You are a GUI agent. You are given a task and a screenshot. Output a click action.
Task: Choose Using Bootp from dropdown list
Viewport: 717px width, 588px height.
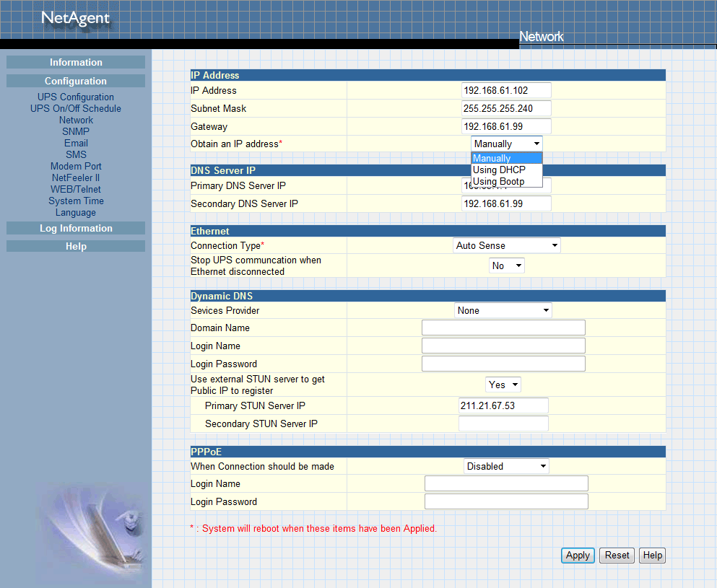coord(507,181)
